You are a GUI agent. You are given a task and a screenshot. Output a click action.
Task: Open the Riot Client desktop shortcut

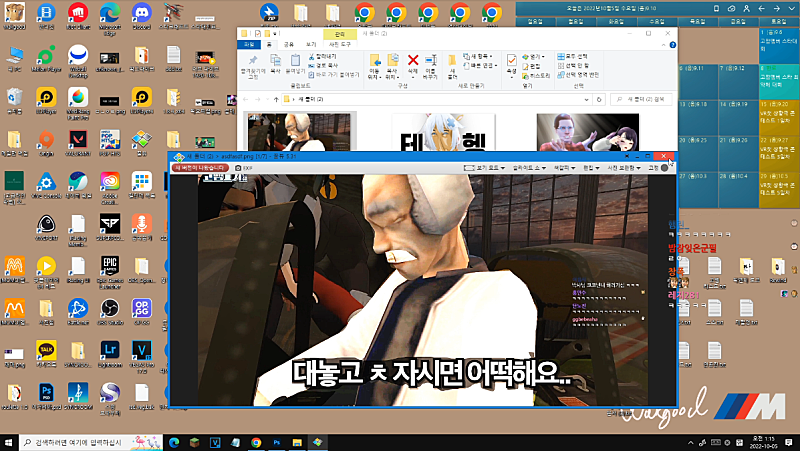(78, 16)
